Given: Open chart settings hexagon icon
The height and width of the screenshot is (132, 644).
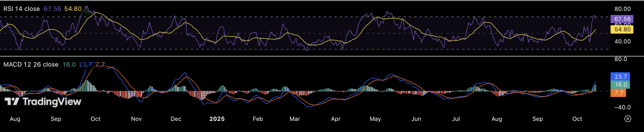Looking at the screenshot, I should point(628,119).
